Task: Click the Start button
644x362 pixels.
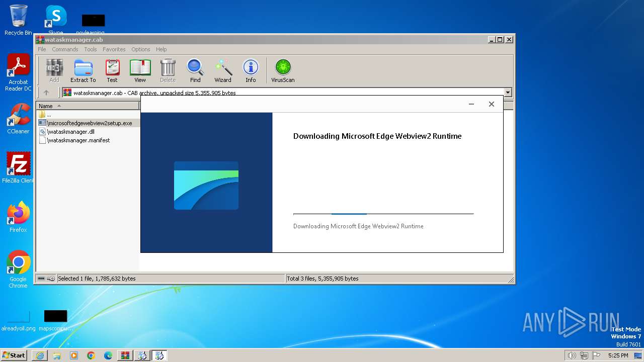Action: [x=14, y=355]
